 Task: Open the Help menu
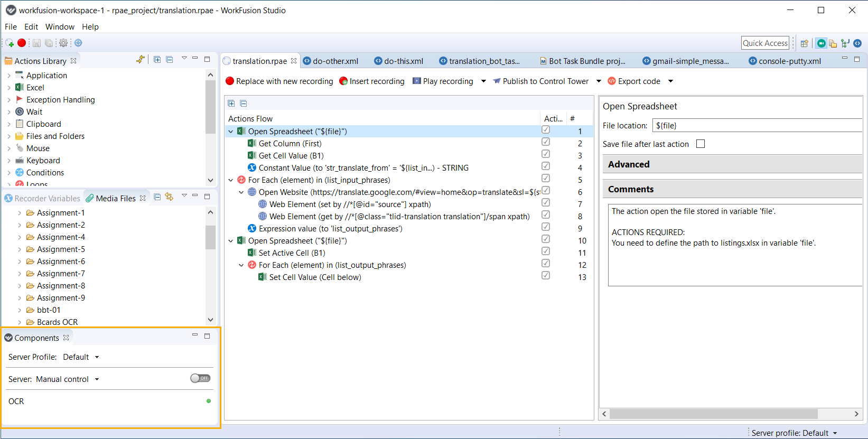pos(90,27)
